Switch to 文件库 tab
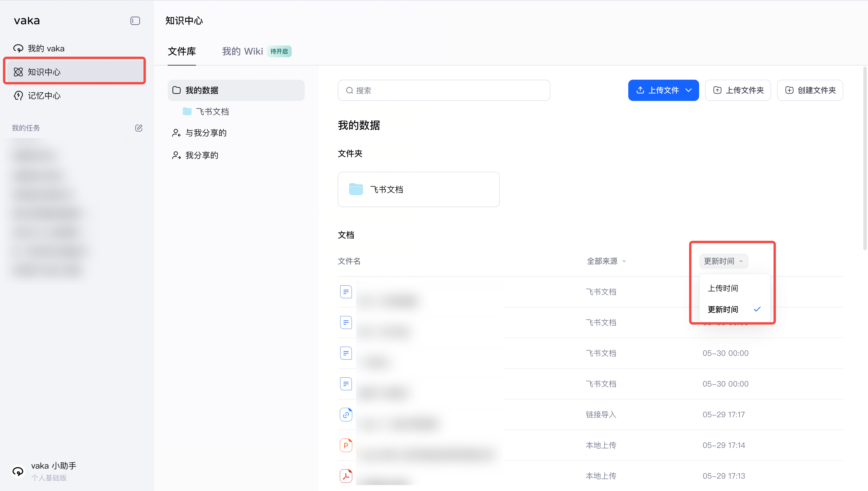 182,51
